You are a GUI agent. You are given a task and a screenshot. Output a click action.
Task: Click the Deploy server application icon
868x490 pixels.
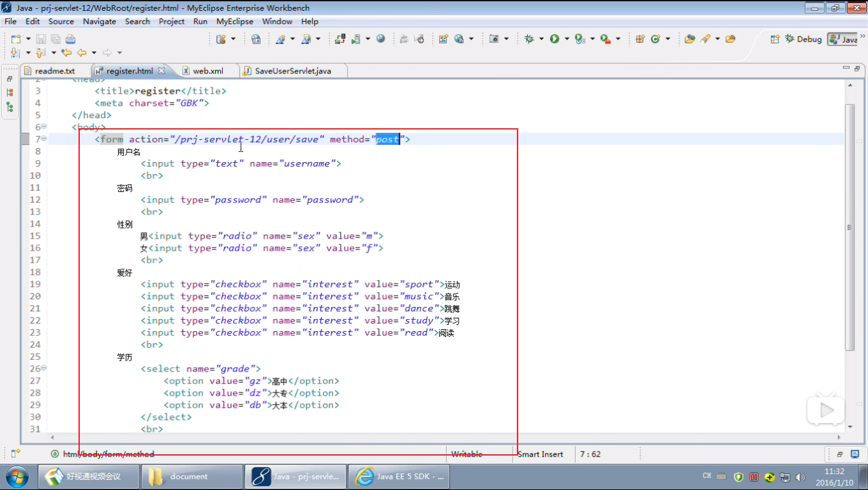tap(340, 39)
